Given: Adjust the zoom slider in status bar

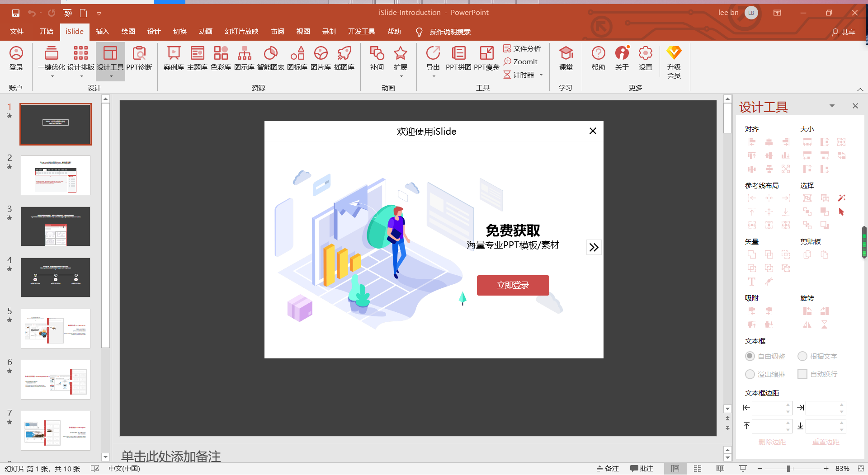Looking at the screenshot, I should [788, 469].
